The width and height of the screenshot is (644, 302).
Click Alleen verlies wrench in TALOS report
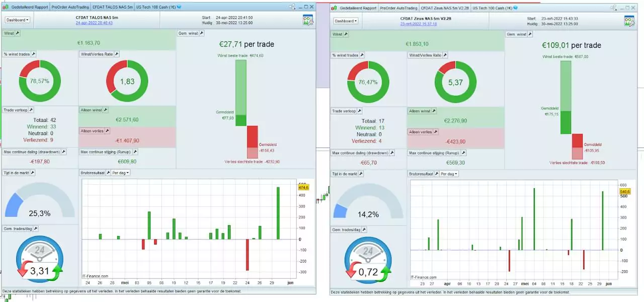108,131
